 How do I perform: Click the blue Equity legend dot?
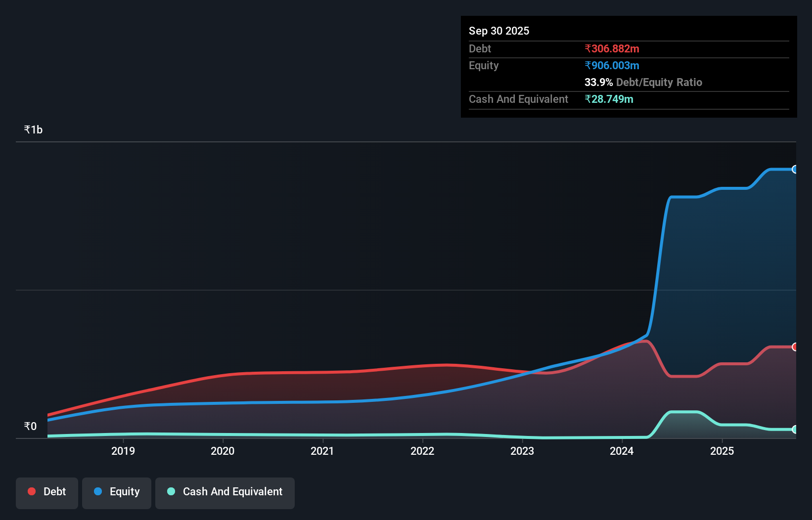pos(98,492)
